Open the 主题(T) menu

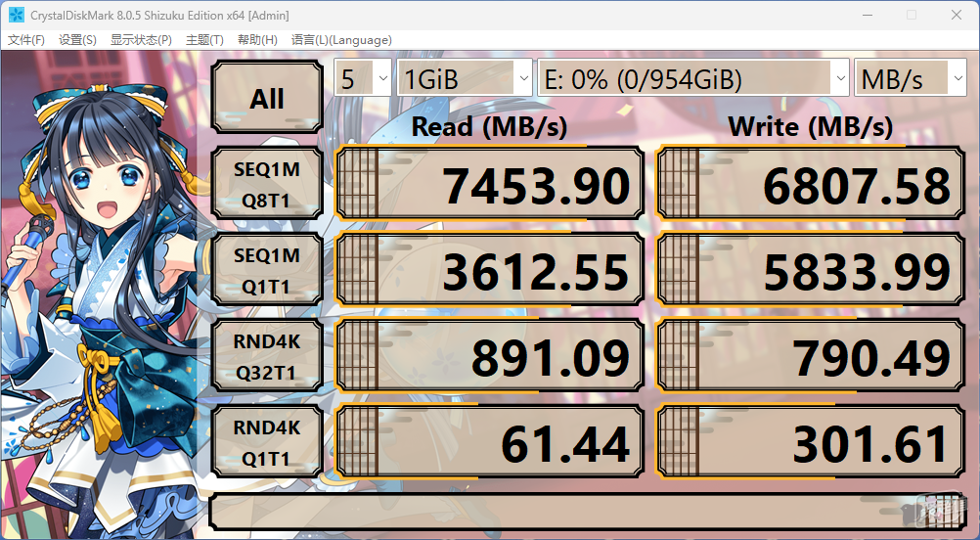click(204, 40)
